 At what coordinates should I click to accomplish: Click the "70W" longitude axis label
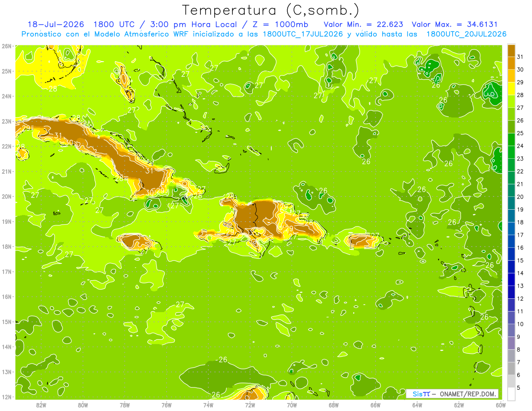pos(292,405)
